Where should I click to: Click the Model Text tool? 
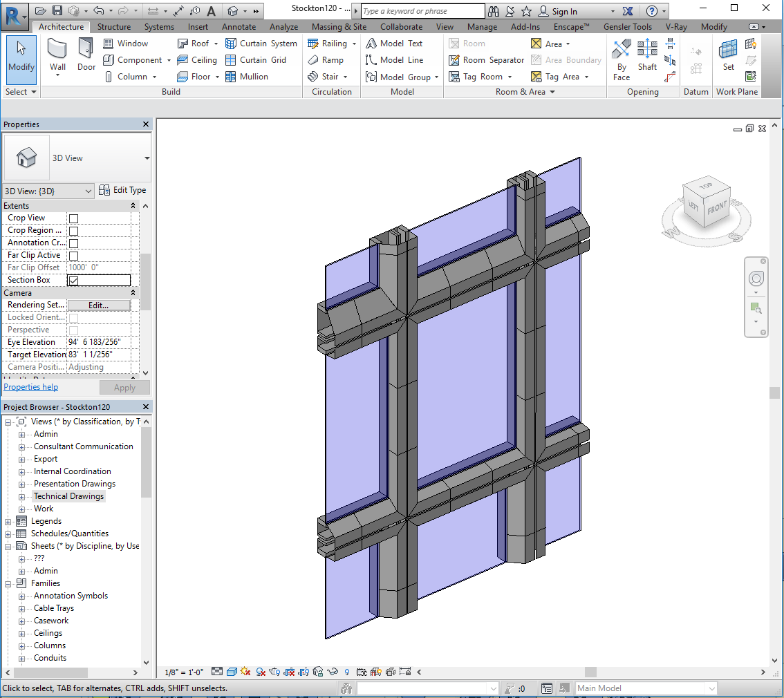click(x=394, y=44)
